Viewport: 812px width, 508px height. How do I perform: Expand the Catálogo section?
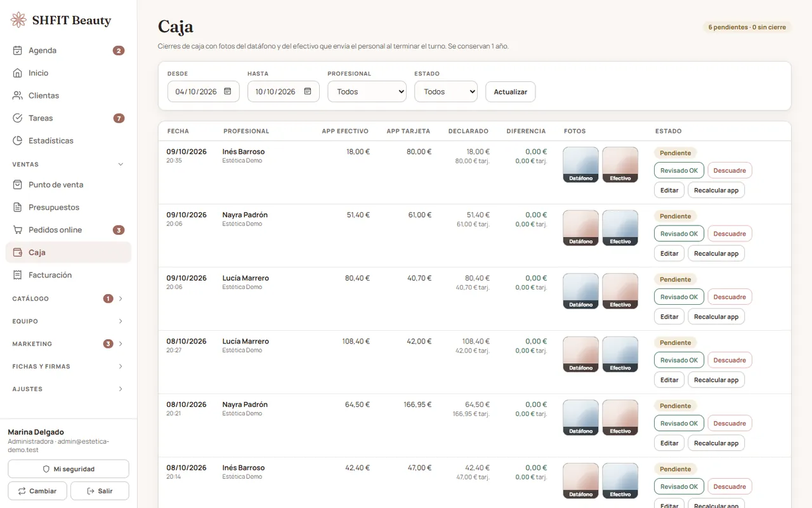pos(69,298)
